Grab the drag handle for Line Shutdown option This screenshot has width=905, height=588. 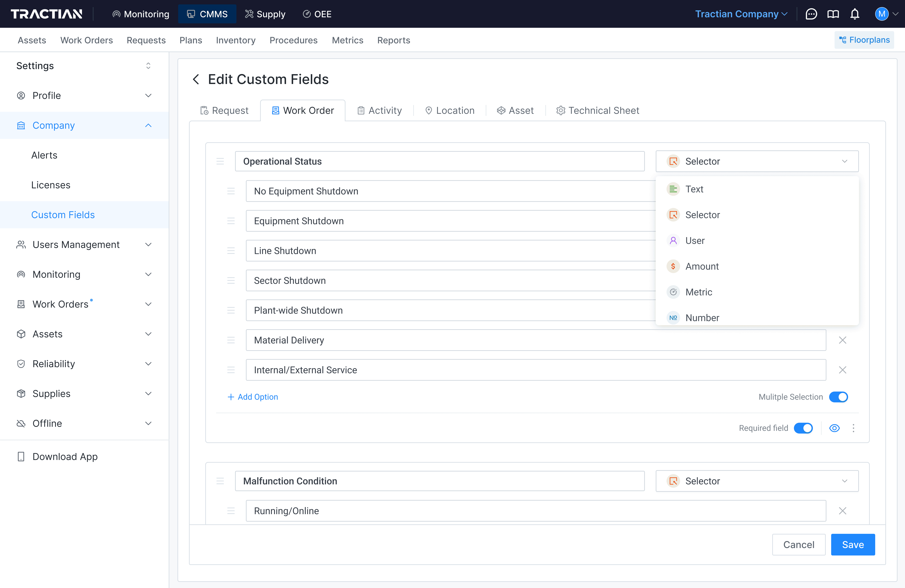(231, 251)
